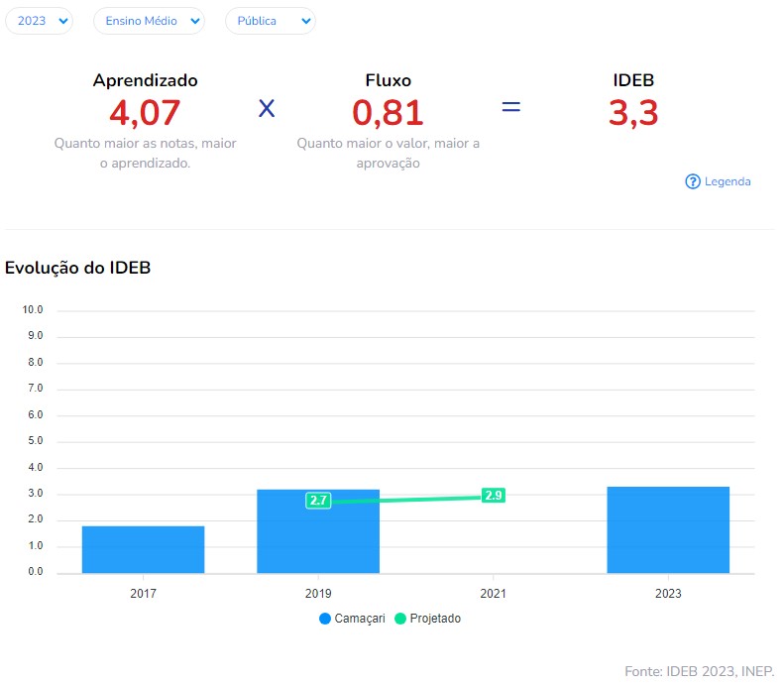The width and height of the screenshot is (784, 684).
Task: Click the Fluxo value 0,81
Action: pos(388,113)
